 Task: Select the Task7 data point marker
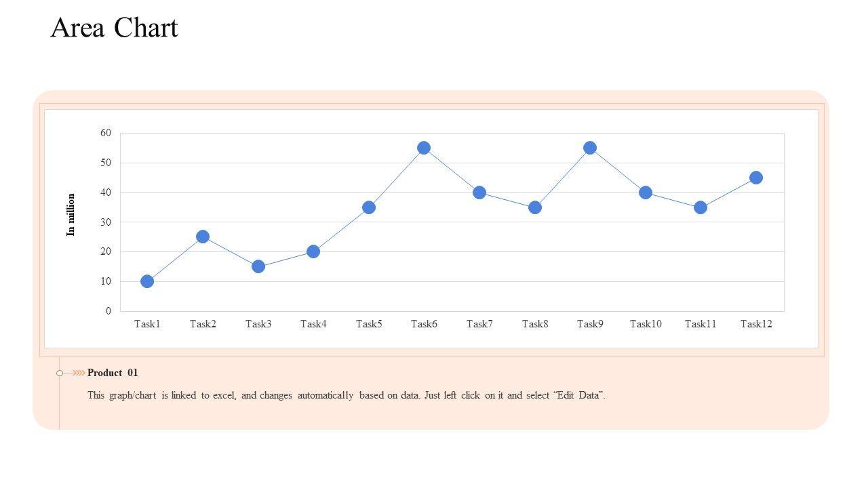479,192
